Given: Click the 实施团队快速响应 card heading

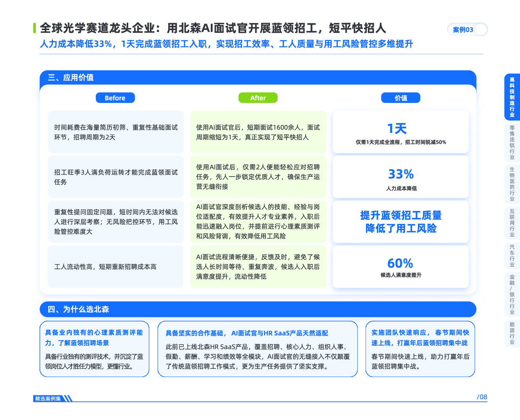Looking at the screenshot, I should 420,338.
